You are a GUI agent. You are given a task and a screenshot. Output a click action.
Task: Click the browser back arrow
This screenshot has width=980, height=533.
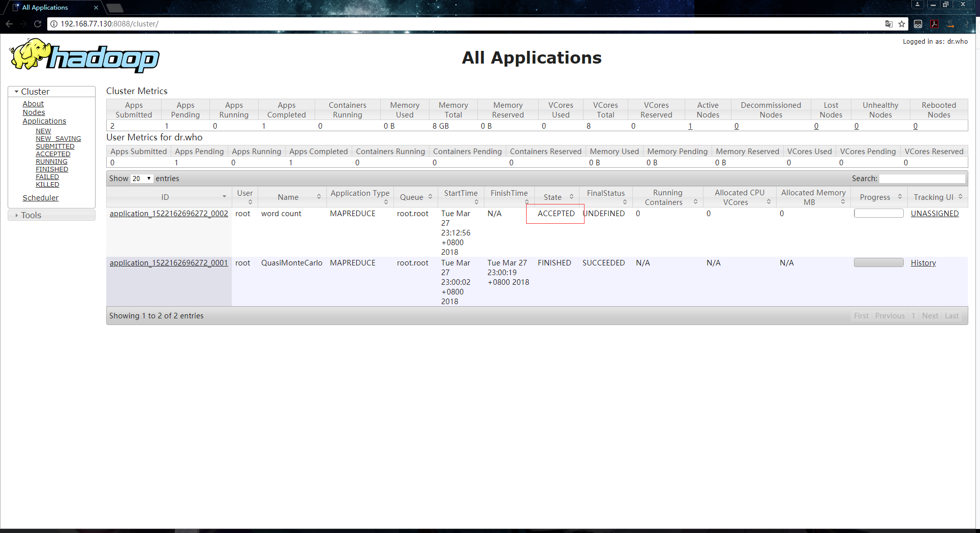click(x=9, y=24)
